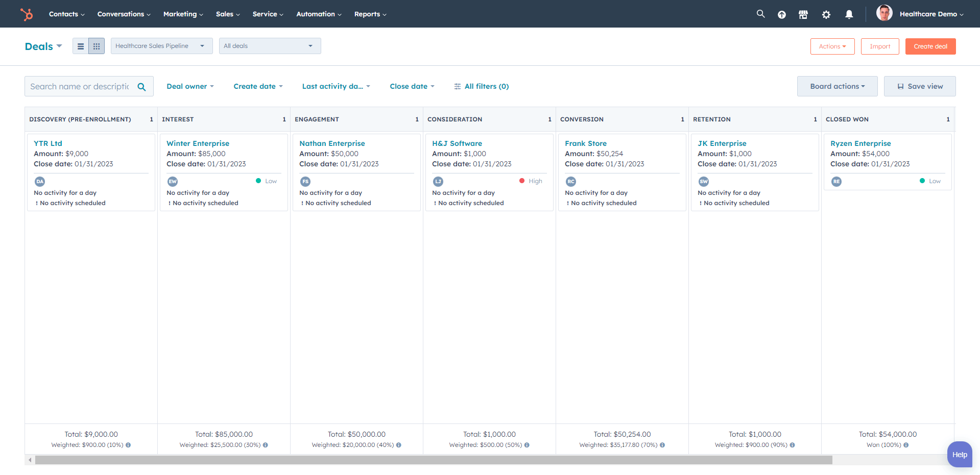This screenshot has height=475, width=980.
Task: Click info icon beside Weighted $900.00 (10%)
Action: [x=128, y=445]
